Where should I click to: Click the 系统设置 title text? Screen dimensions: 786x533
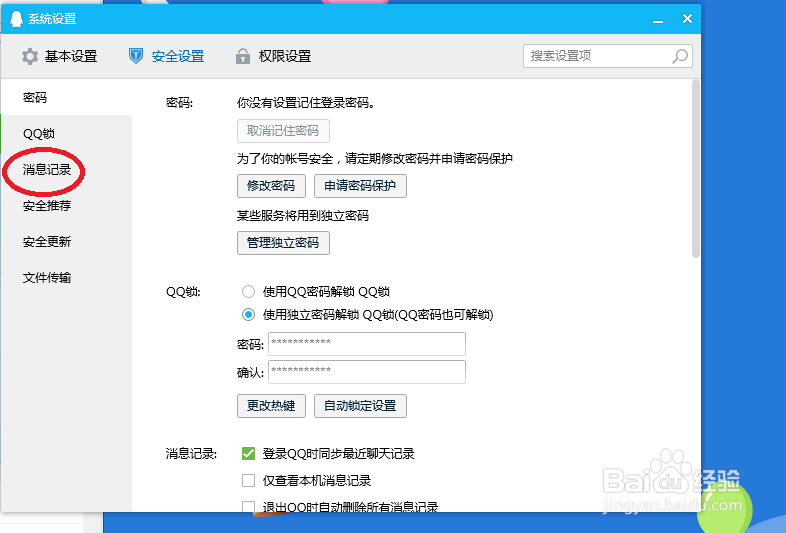(52, 19)
